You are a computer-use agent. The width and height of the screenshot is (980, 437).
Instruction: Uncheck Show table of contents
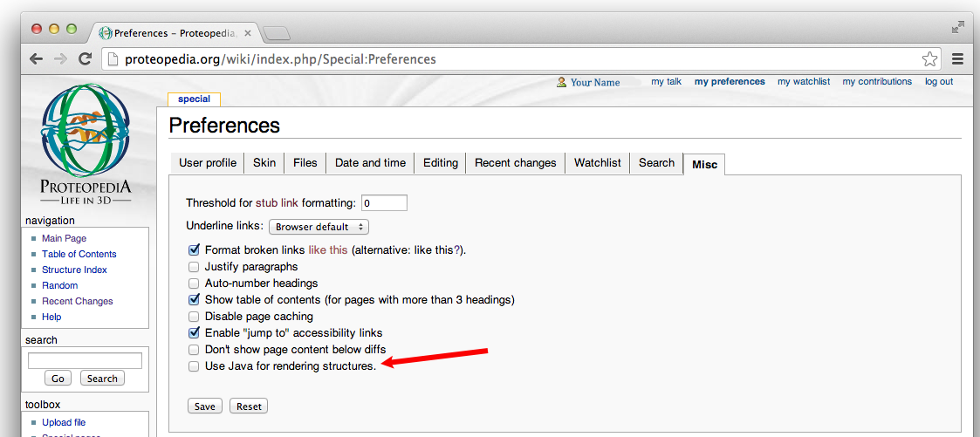point(194,300)
